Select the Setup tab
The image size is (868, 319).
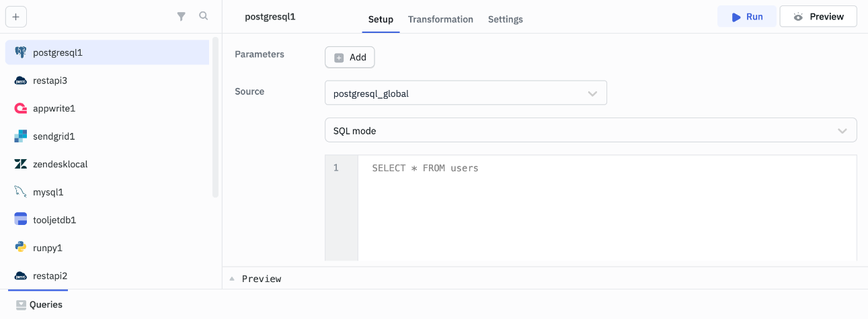pyautogui.click(x=381, y=19)
